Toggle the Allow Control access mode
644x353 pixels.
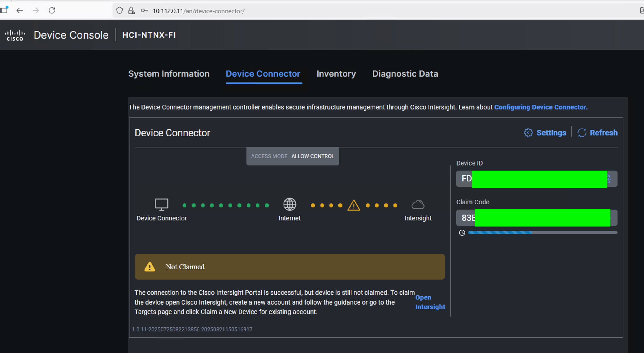coord(312,156)
